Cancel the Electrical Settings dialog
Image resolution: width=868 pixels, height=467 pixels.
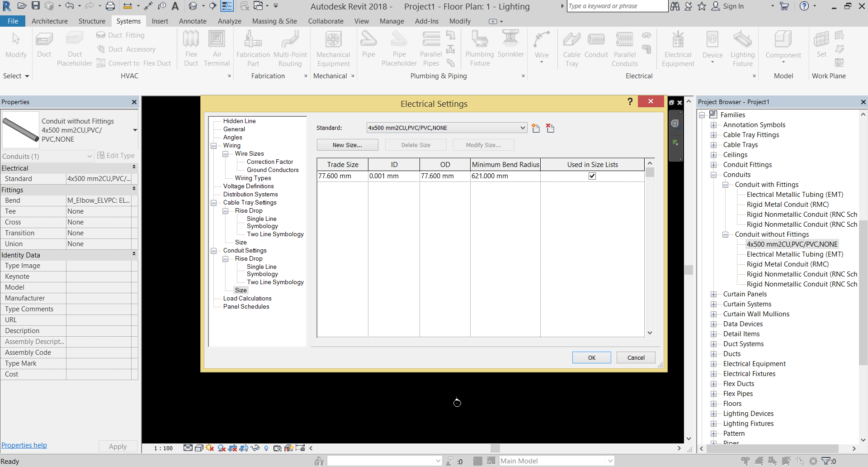(636, 357)
